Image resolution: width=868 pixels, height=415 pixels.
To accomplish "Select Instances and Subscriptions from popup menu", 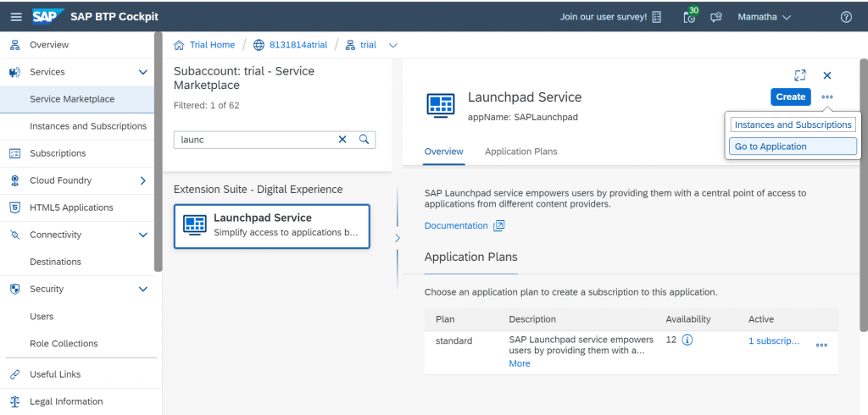I will 793,125.
